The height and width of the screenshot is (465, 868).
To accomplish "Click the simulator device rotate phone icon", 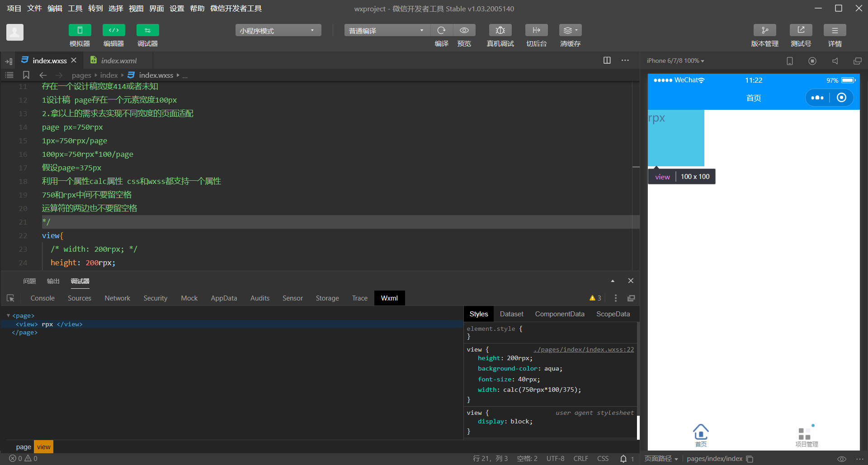I will pyautogui.click(x=790, y=61).
